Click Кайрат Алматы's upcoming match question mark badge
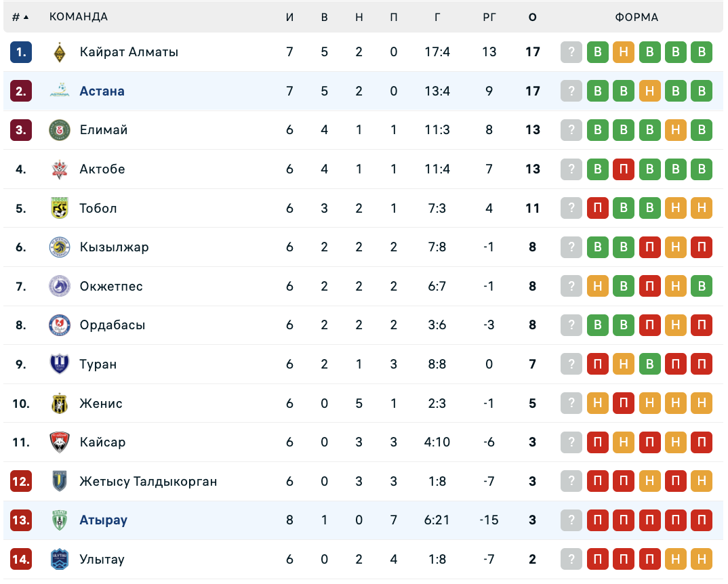Screen dimensions: 728x584 pos(571,52)
